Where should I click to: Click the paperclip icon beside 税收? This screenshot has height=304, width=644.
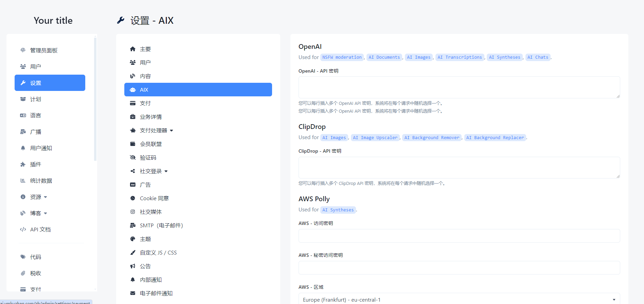(23, 273)
